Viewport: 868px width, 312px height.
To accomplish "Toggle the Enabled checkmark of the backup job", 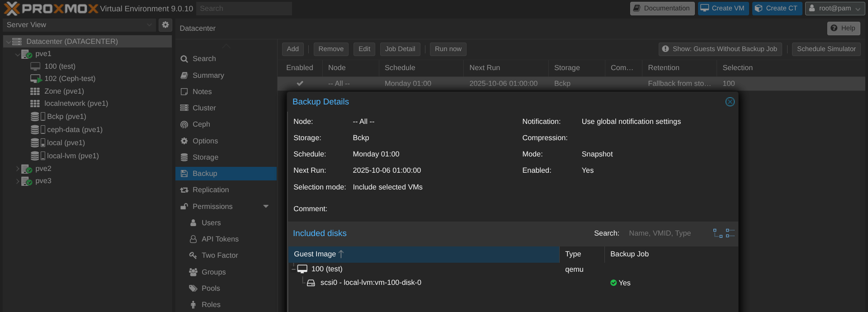I will 300,84.
